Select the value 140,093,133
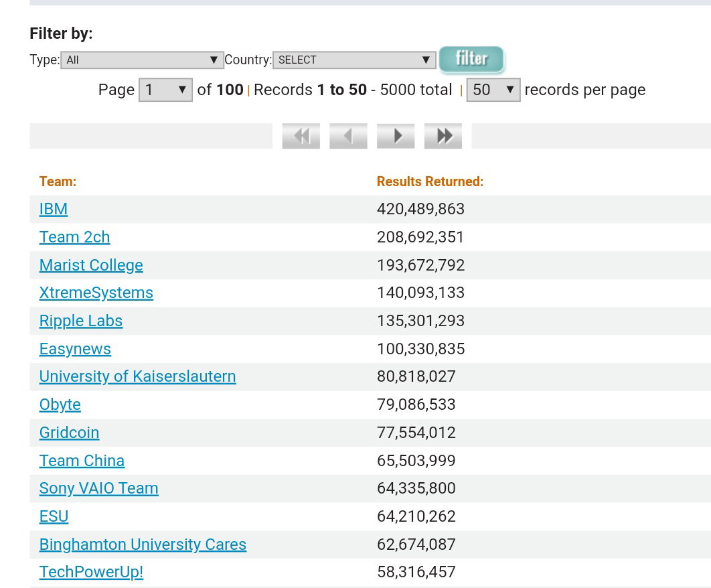The width and height of the screenshot is (711, 588). pos(421,293)
